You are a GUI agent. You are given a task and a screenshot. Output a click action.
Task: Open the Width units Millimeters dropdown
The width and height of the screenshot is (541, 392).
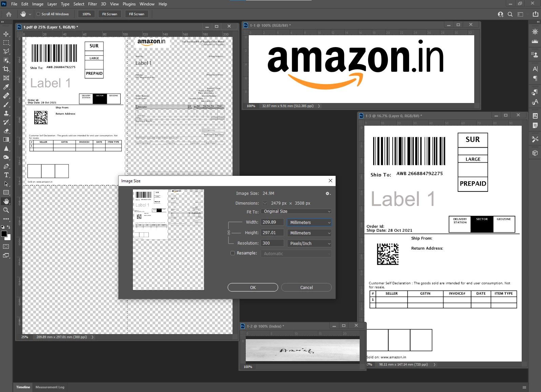pyautogui.click(x=309, y=223)
